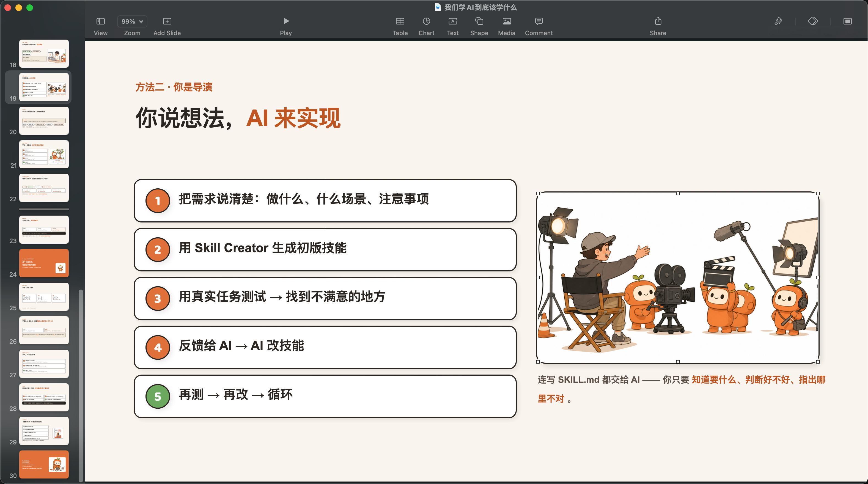This screenshot has width=868, height=484.
Task: Select slide 28 thumbnail
Action: click(44, 397)
